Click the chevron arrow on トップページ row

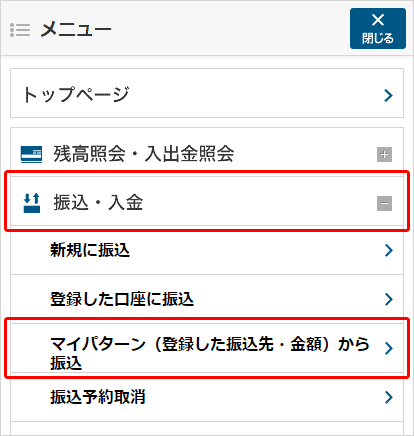tap(388, 95)
